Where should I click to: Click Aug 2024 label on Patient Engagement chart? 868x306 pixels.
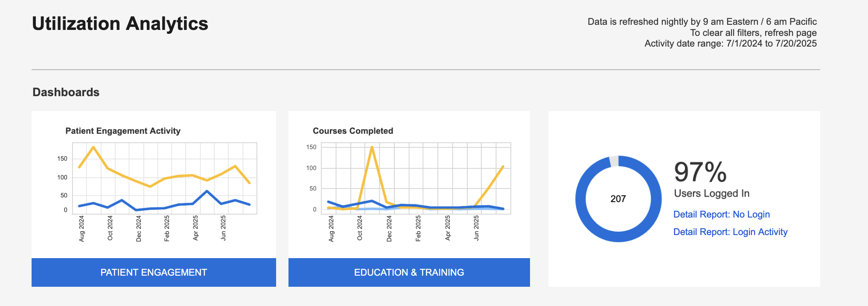[82, 229]
